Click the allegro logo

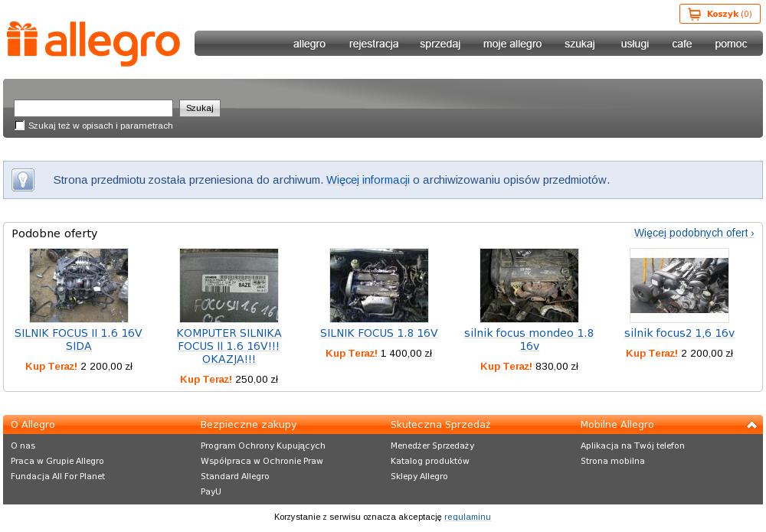[93, 44]
